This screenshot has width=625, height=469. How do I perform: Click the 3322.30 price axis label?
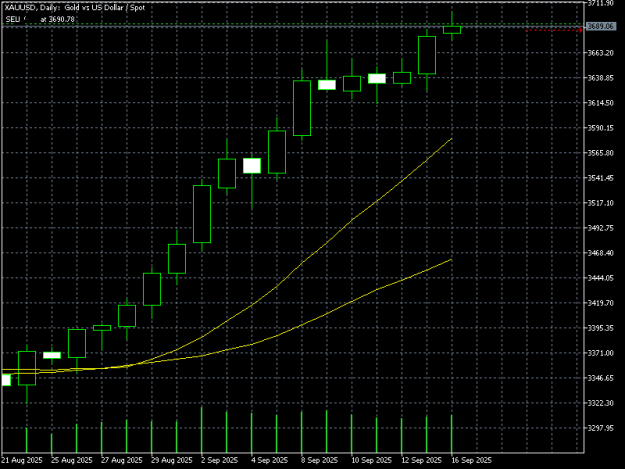point(601,403)
